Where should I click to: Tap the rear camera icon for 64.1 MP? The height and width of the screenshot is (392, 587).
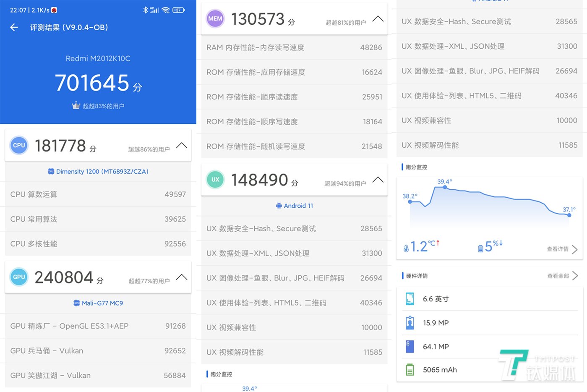coord(410,347)
